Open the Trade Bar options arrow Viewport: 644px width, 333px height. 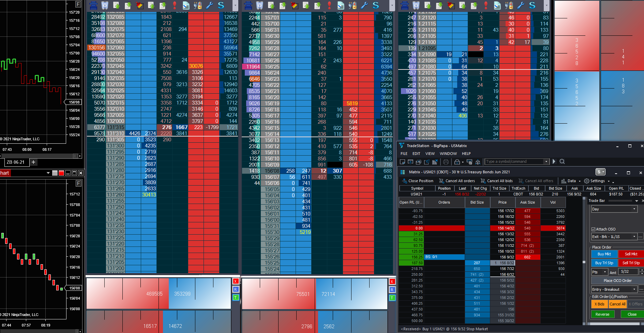click(636, 201)
